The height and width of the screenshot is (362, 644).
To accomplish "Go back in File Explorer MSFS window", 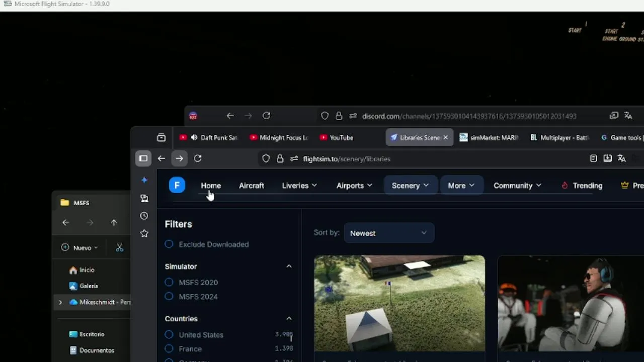I will (66, 222).
